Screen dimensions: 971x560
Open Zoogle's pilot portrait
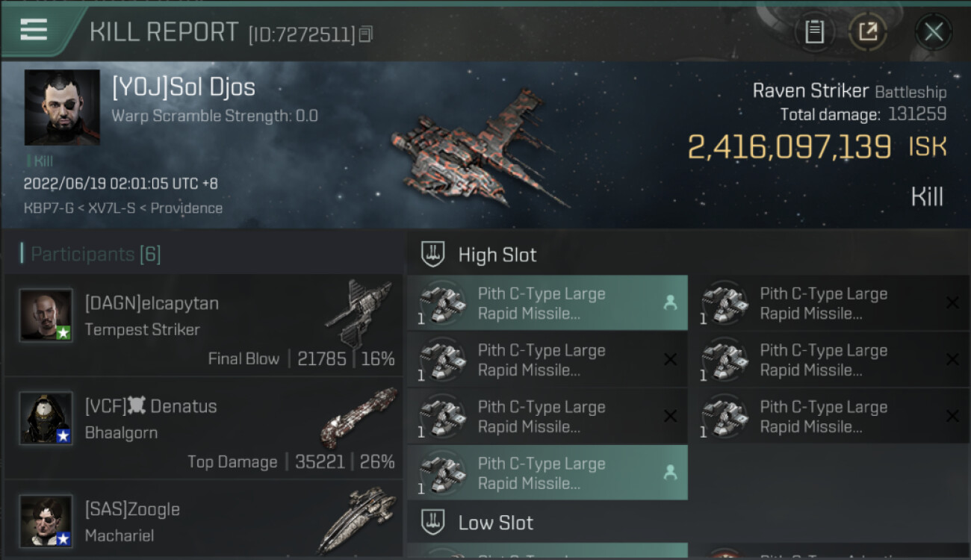[46, 520]
